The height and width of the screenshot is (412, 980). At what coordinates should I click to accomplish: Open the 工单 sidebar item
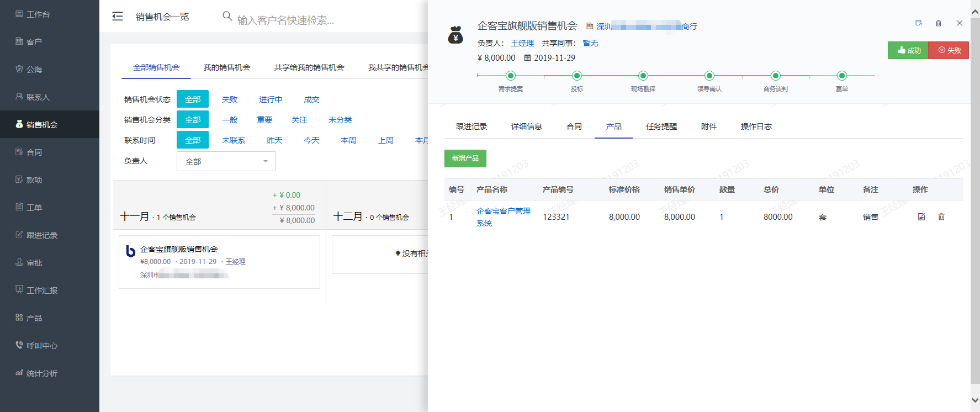(50, 207)
